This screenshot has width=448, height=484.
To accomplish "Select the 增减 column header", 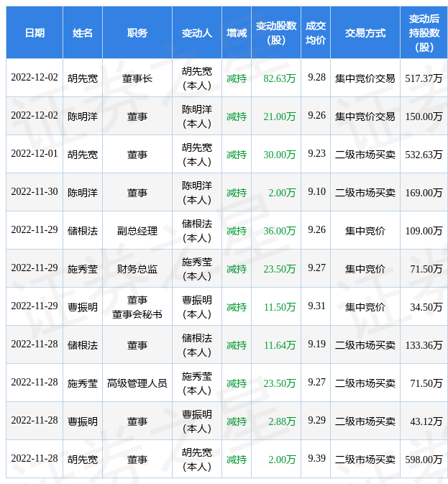I will coord(237,32).
